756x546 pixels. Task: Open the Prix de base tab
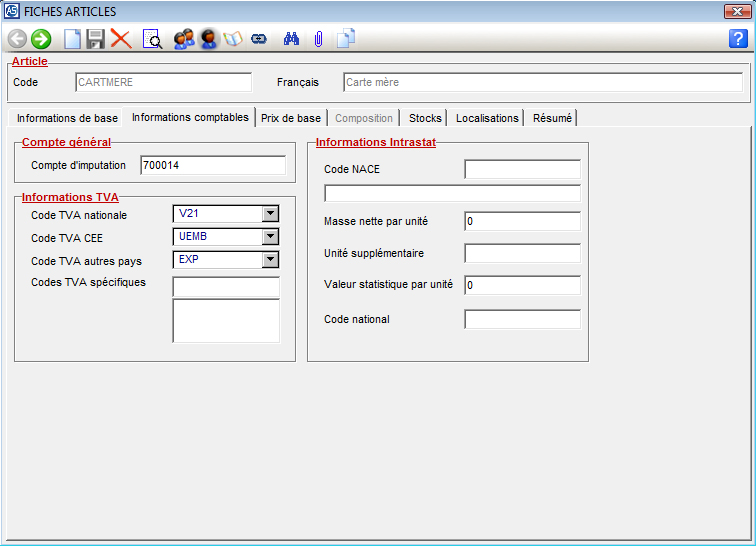coord(291,118)
